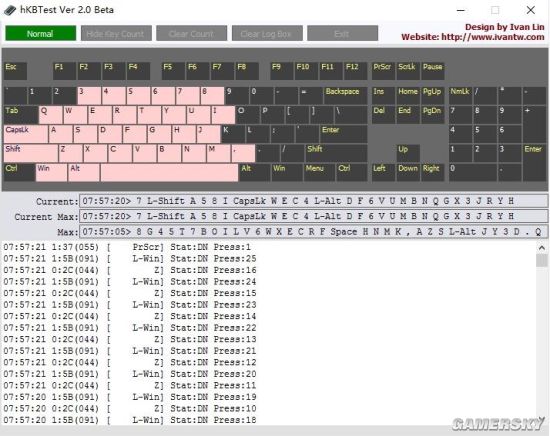Click the Up arrow key tile

408,153
